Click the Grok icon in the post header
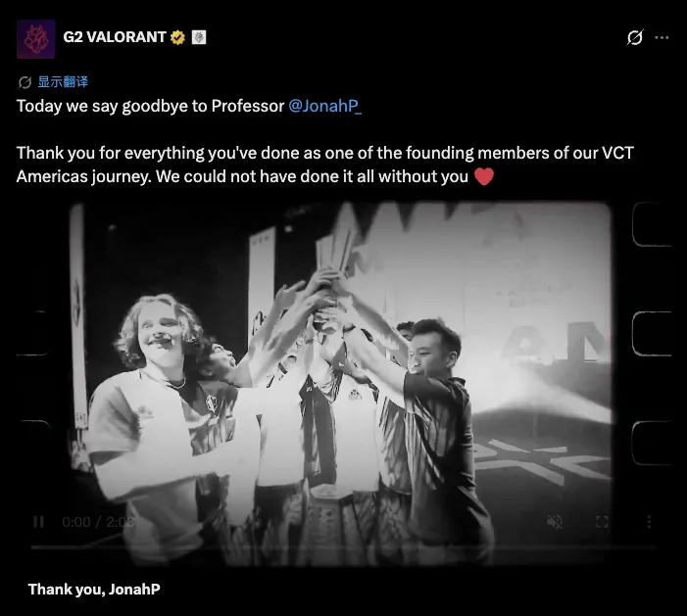 (634, 38)
